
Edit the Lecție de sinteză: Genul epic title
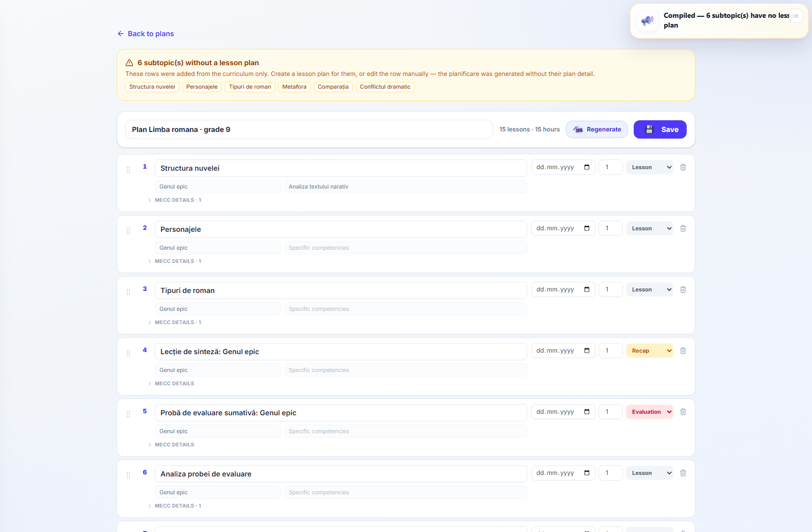(x=341, y=352)
